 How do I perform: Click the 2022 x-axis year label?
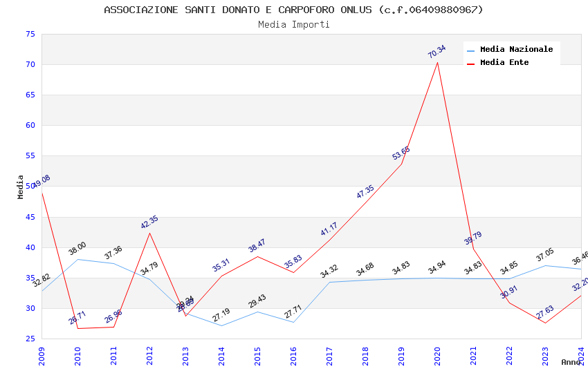[x=509, y=356]
